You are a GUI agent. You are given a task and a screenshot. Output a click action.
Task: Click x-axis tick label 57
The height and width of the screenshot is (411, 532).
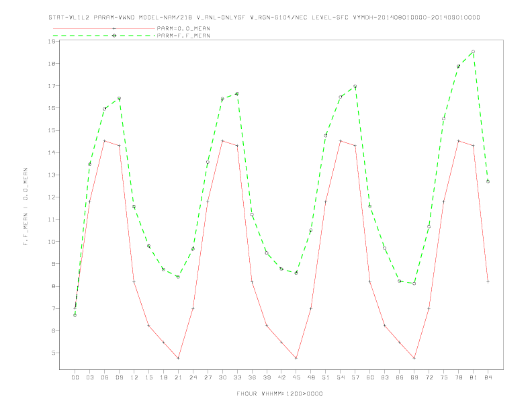355,377
